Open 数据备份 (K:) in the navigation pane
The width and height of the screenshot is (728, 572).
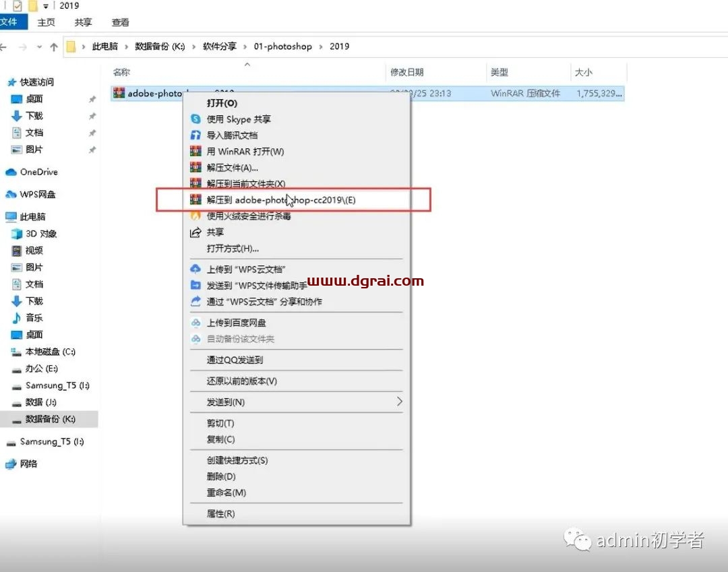(x=50, y=419)
